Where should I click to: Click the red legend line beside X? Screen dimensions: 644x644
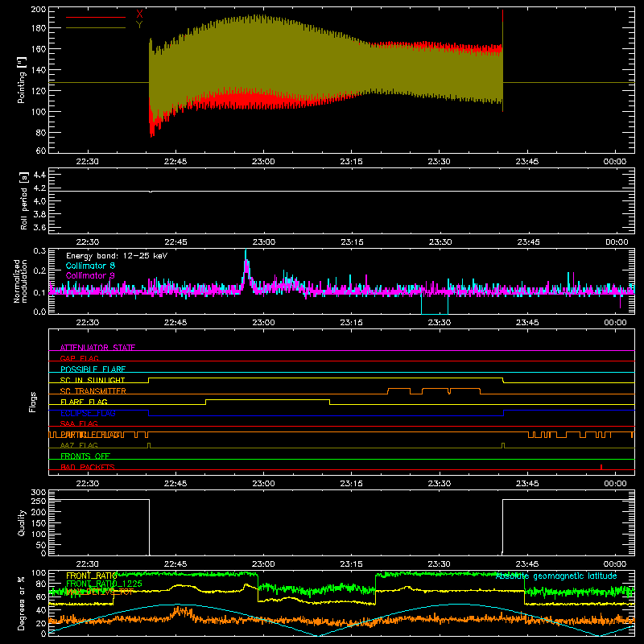[96, 17]
